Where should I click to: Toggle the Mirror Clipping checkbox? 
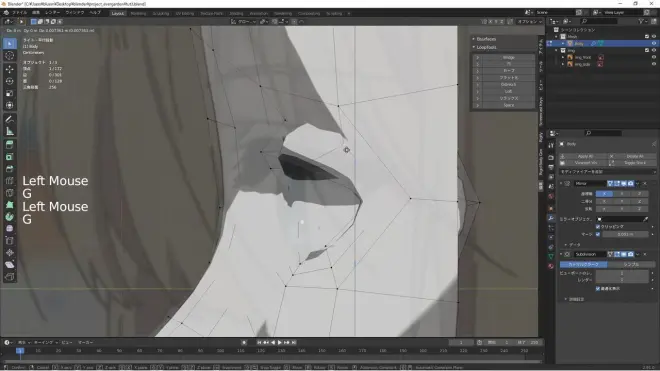pyautogui.click(x=598, y=227)
